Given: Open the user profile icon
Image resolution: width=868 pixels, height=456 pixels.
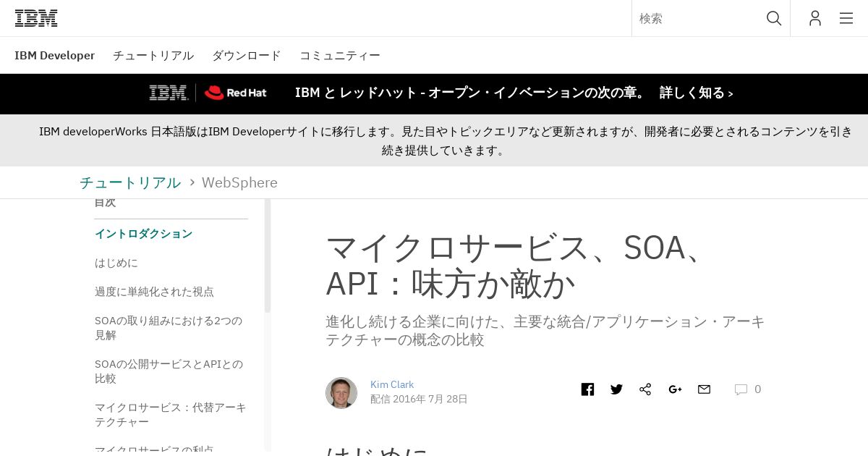Looking at the screenshot, I should (x=815, y=18).
